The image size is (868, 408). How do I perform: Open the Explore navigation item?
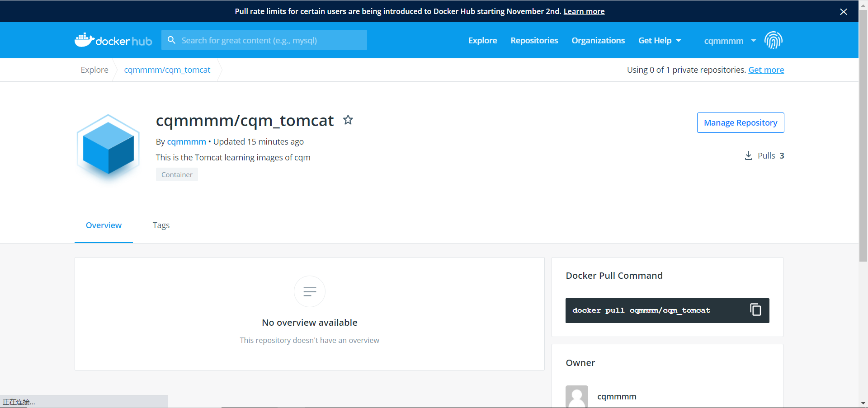pos(482,40)
